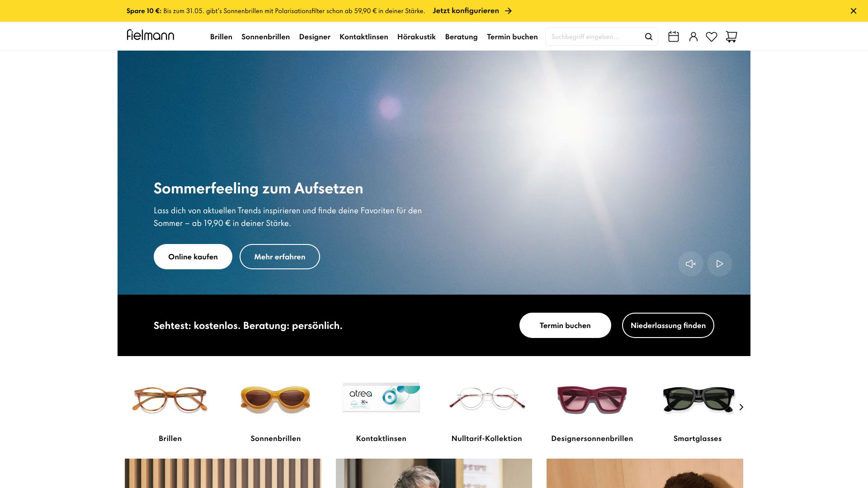
Task: Open the appointment calendar icon
Action: coord(674,37)
